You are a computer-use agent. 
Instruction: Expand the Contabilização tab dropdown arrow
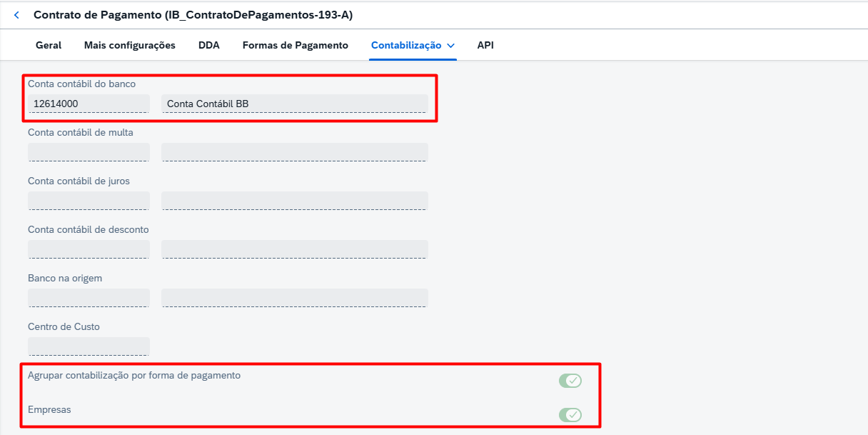click(x=450, y=45)
